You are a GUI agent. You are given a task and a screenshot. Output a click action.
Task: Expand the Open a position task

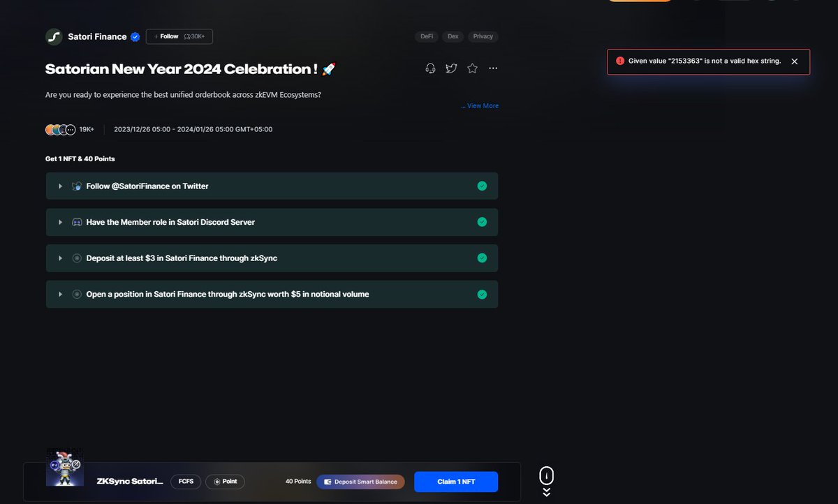click(x=61, y=294)
